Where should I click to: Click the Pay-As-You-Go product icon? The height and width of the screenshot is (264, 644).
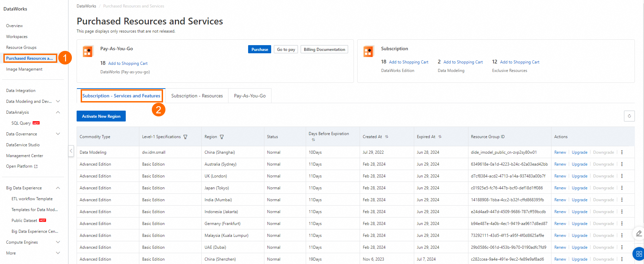coord(88,52)
